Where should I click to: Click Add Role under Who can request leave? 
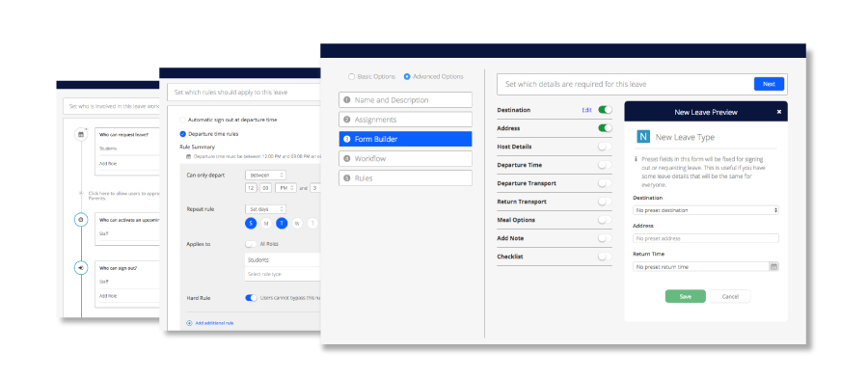108,164
